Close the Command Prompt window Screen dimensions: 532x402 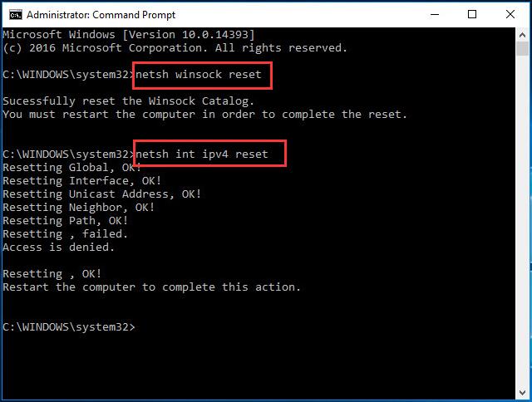[510, 14]
